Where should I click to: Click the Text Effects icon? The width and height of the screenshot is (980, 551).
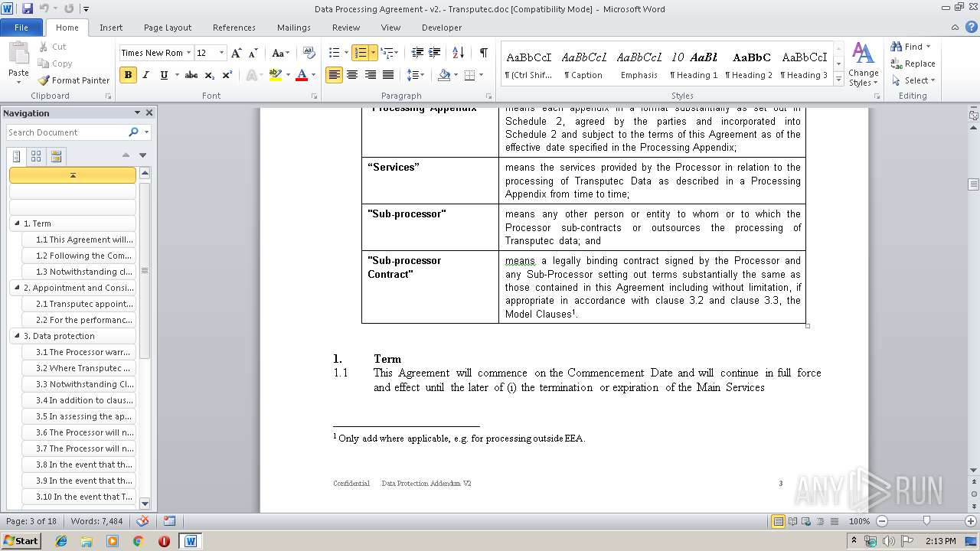click(253, 75)
